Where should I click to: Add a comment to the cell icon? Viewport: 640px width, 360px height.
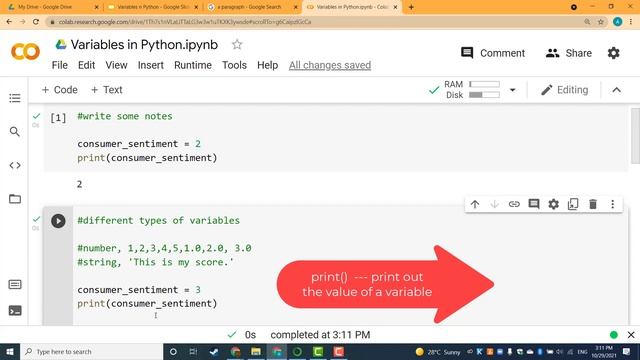click(x=534, y=204)
